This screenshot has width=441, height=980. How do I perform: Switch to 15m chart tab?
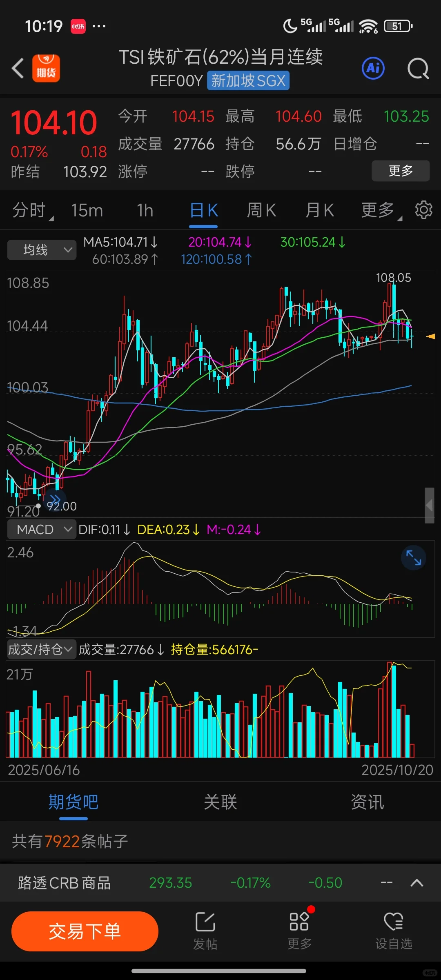[87, 210]
